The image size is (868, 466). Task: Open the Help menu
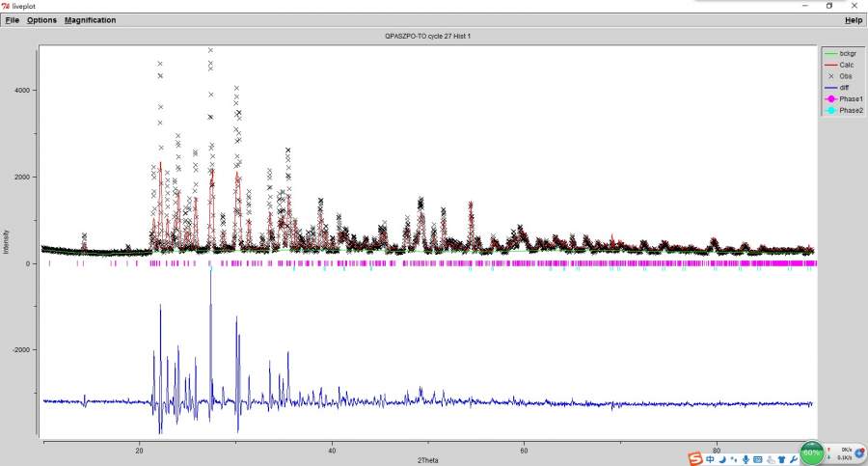[854, 20]
